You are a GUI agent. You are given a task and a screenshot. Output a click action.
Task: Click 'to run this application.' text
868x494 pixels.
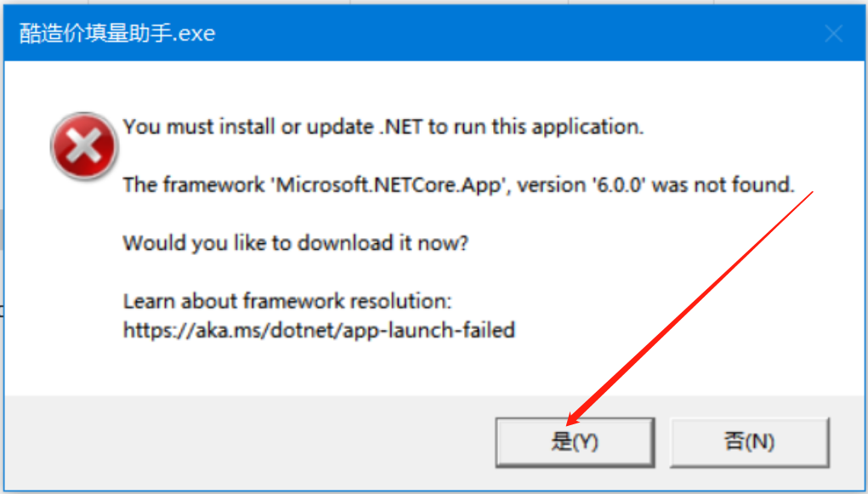(536, 128)
